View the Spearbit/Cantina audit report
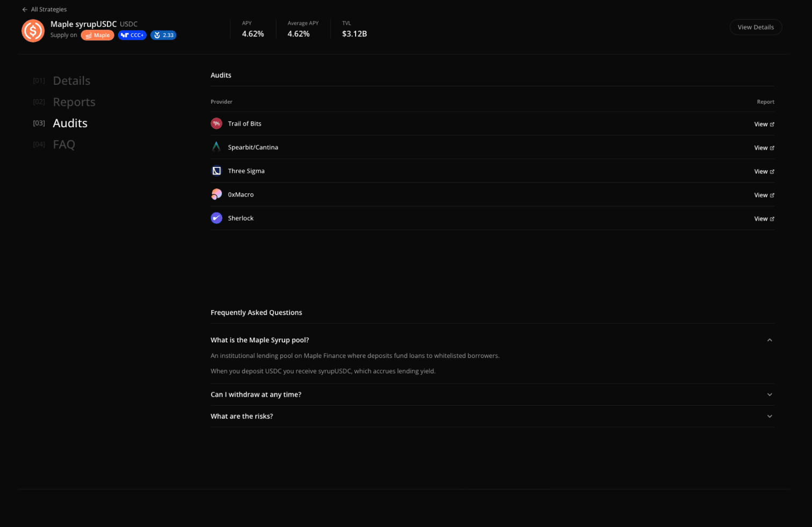The width and height of the screenshot is (812, 527). pos(764,148)
